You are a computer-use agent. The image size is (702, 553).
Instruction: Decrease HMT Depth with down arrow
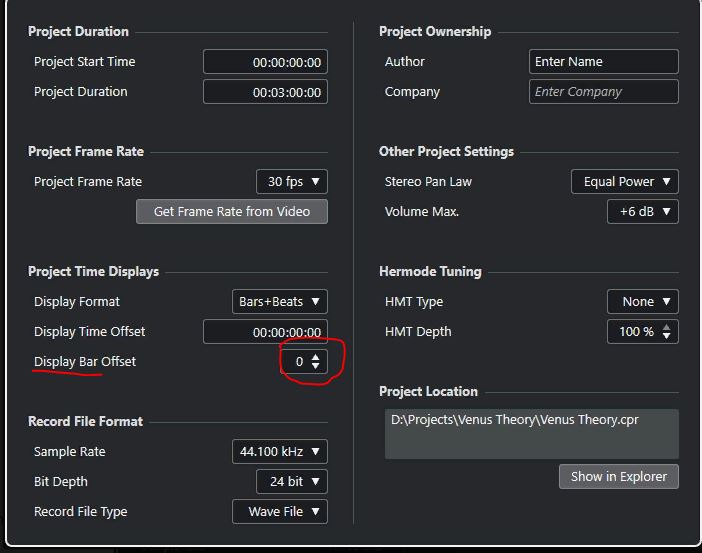(x=667, y=336)
